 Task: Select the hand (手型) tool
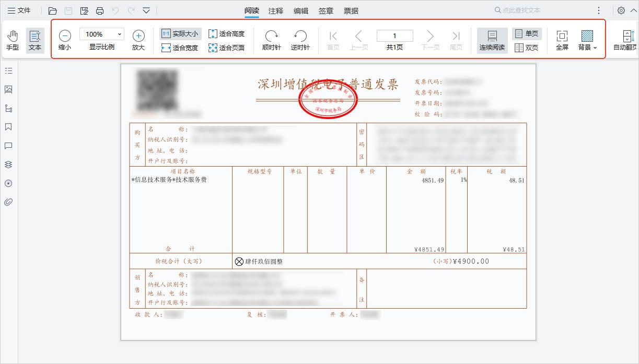[13, 39]
